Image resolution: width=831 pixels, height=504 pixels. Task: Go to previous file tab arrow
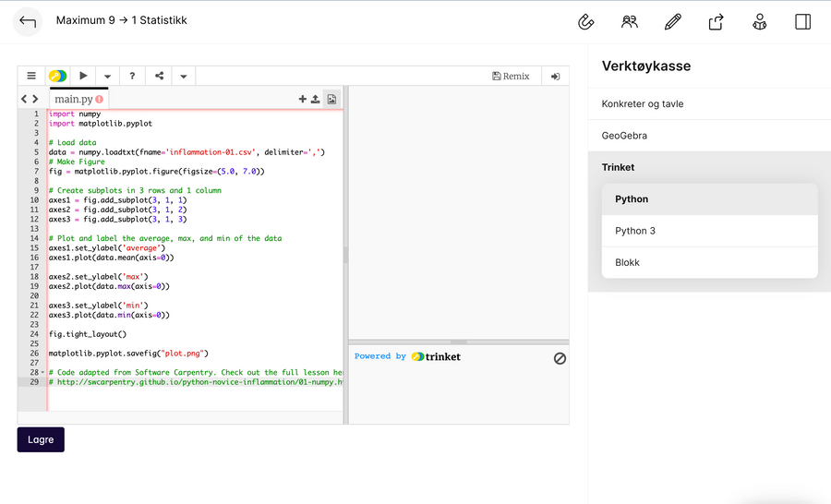[x=24, y=99]
